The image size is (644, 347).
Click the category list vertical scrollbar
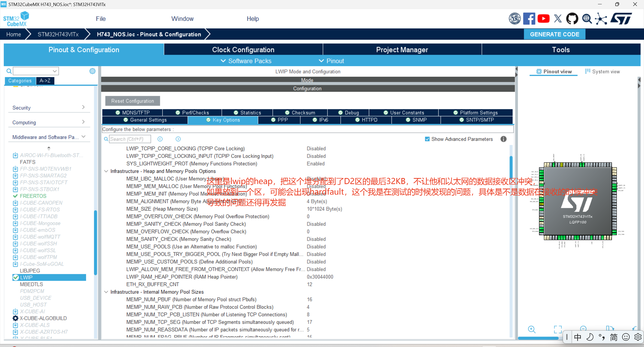[x=95, y=243]
